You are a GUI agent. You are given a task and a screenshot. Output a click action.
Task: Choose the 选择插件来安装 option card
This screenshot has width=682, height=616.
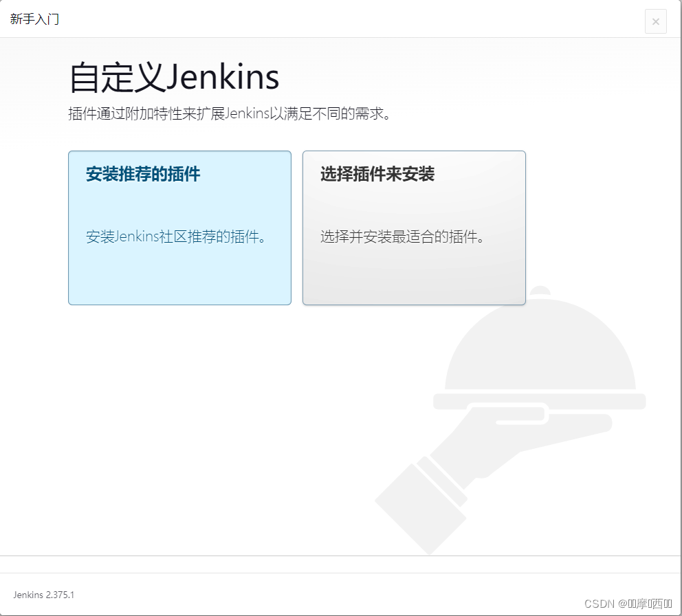pos(414,228)
